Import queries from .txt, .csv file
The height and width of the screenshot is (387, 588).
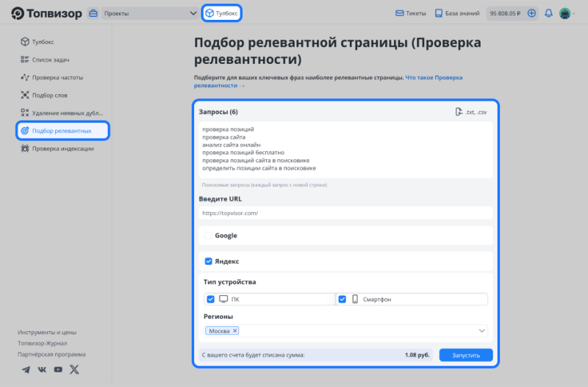pos(471,112)
